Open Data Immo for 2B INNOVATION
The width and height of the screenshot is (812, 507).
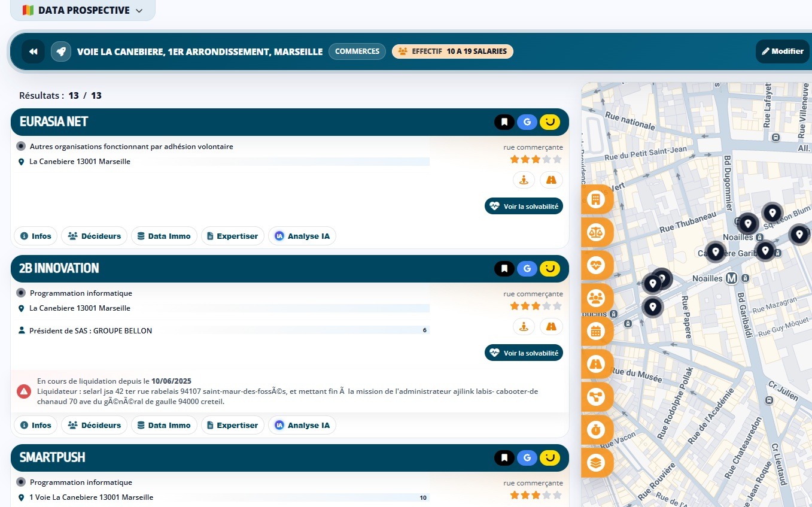pos(164,425)
